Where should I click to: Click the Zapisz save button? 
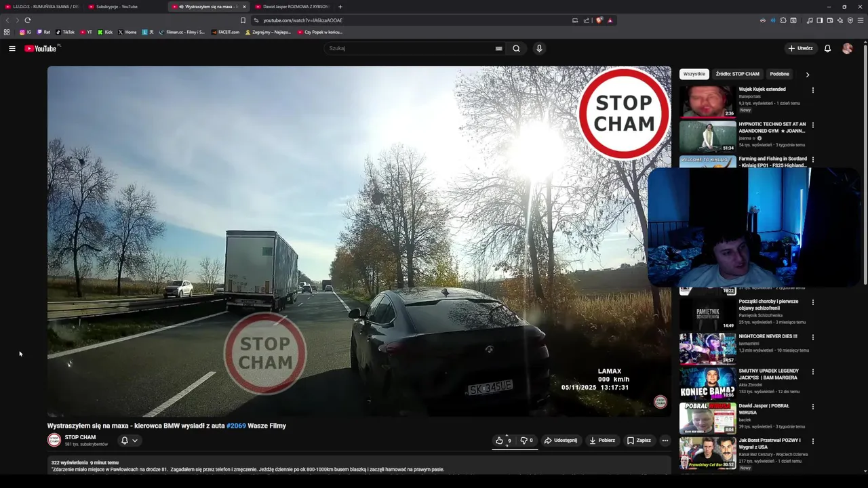pos(639,441)
